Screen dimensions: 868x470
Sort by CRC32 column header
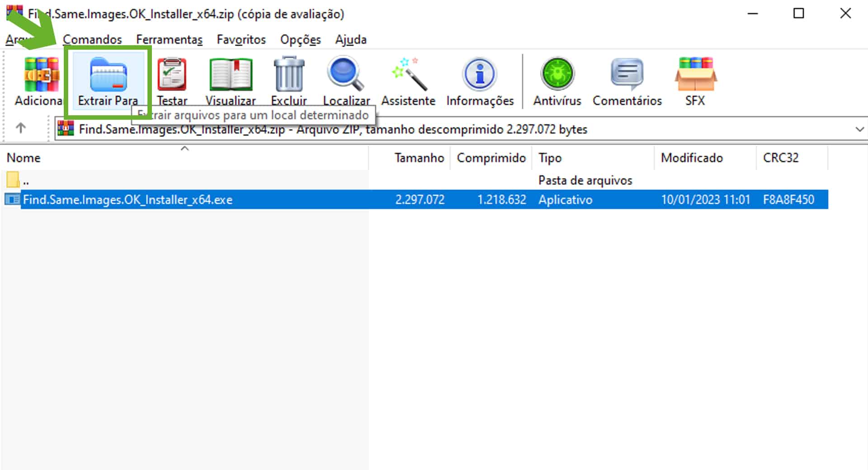pyautogui.click(x=792, y=158)
